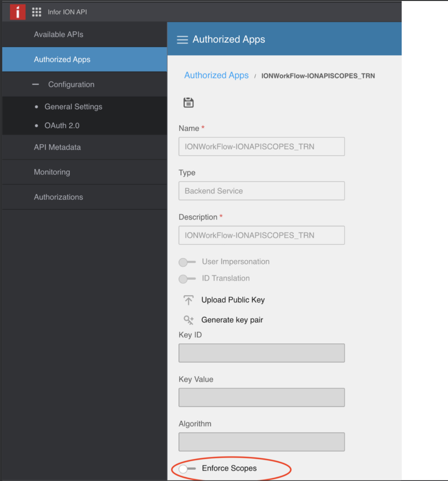Viewport: 448px width, 481px height.
Task: Go to API Metadata section
Action: pyautogui.click(x=57, y=147)
